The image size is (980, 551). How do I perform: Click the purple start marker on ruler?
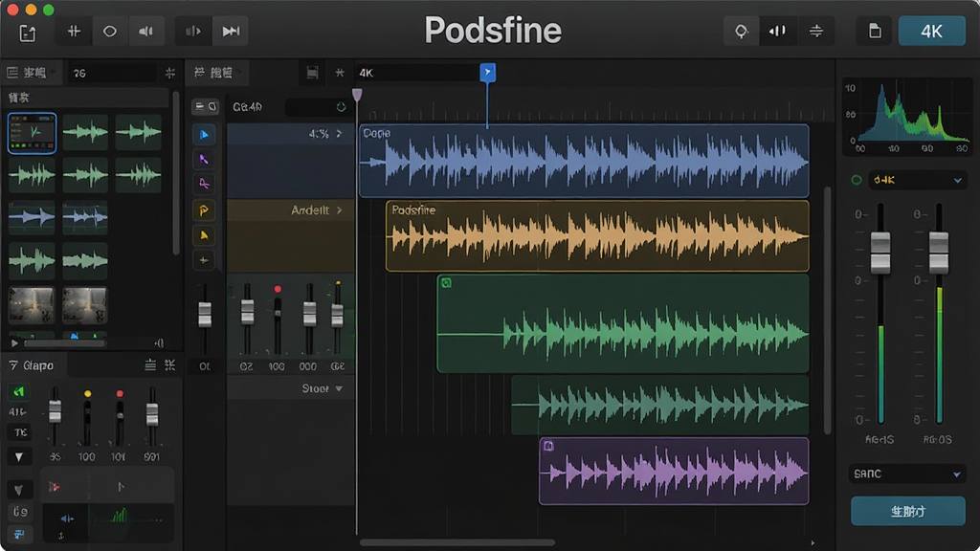357,95
